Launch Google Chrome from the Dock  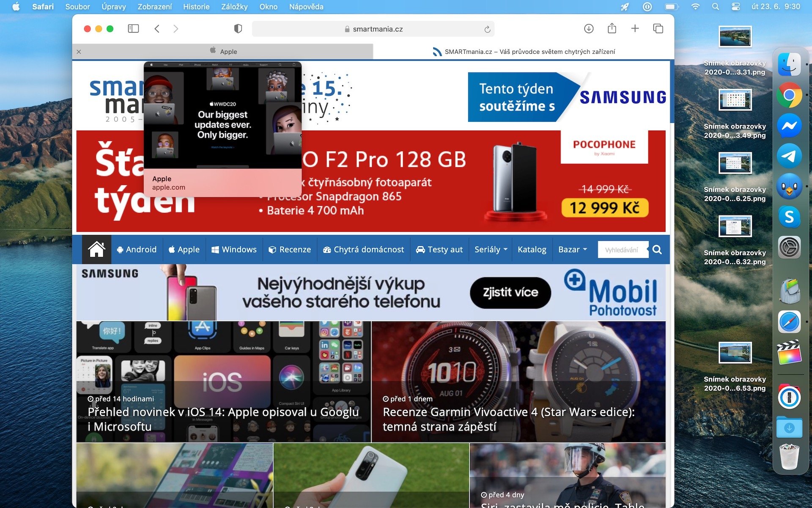789,95
